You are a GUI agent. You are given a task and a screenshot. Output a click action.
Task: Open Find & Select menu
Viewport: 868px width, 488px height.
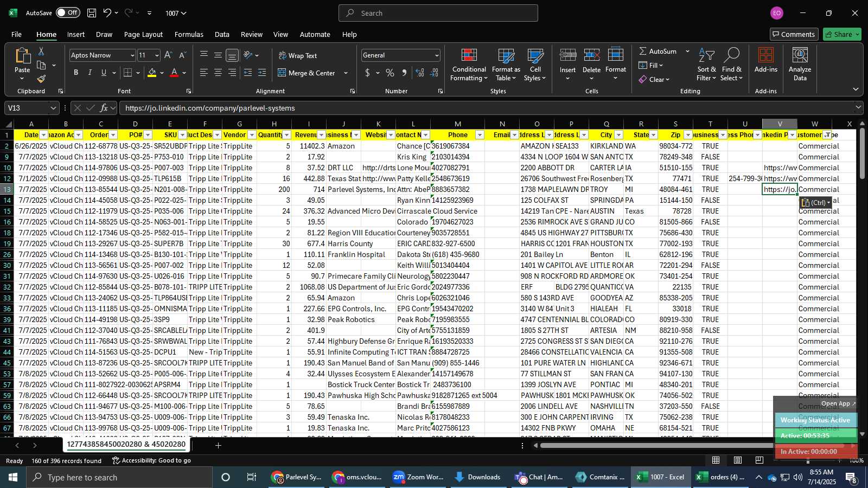pyautogui.click(x=731, y=65)
